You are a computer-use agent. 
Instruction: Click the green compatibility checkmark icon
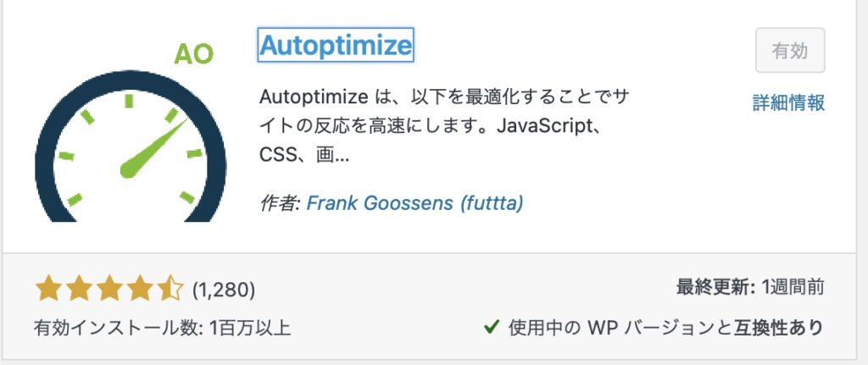click(x=492, y=328)
